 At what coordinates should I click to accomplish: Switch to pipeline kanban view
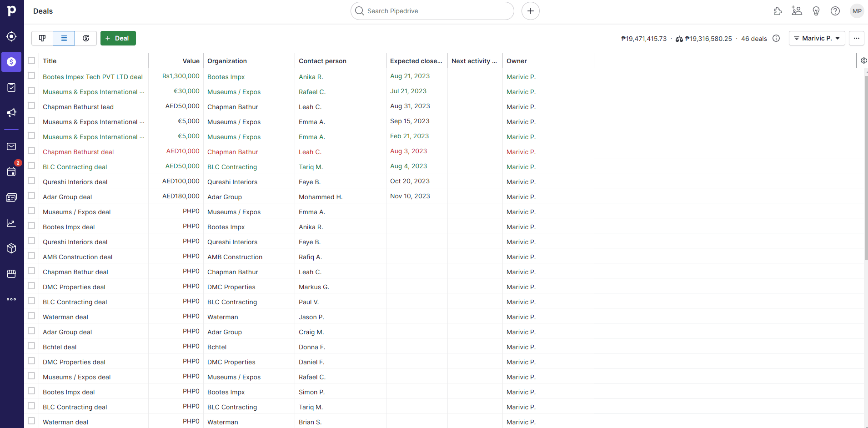click(x=42, y=38)
